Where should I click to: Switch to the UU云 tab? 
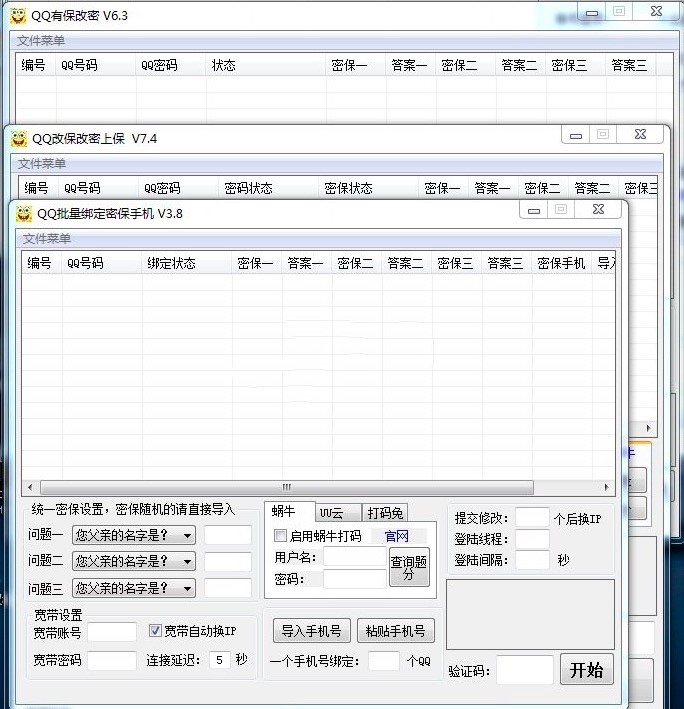tap(338, 513)
